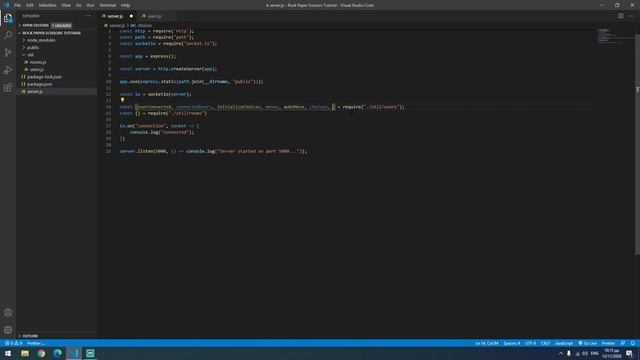The height and width of the screenshot is (360, 640).
Task: Open the Windows Action Center icon
Action: click(x=629, y=353)
